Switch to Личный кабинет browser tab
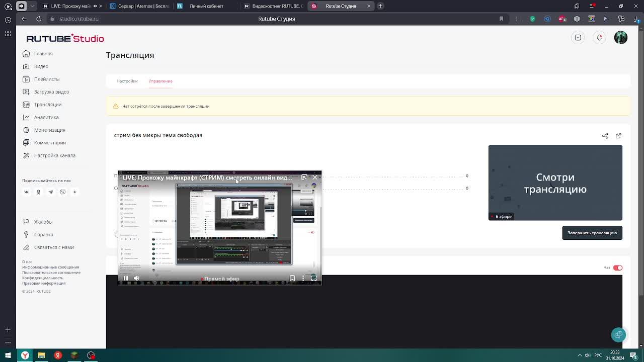The height and width of the screenshot is (362, 644). click(x=205, y=6)
